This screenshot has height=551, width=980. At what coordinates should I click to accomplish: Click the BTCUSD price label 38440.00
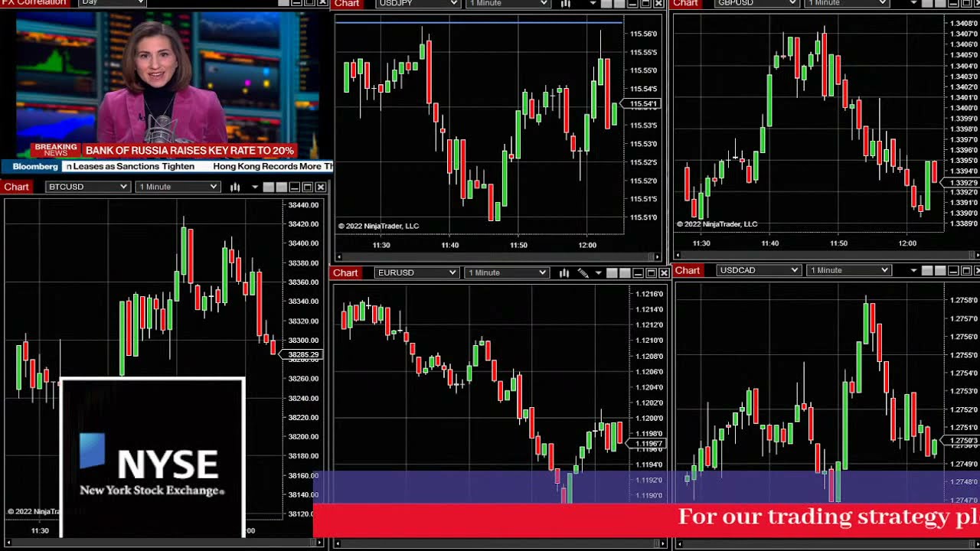(x=303, y=205)
